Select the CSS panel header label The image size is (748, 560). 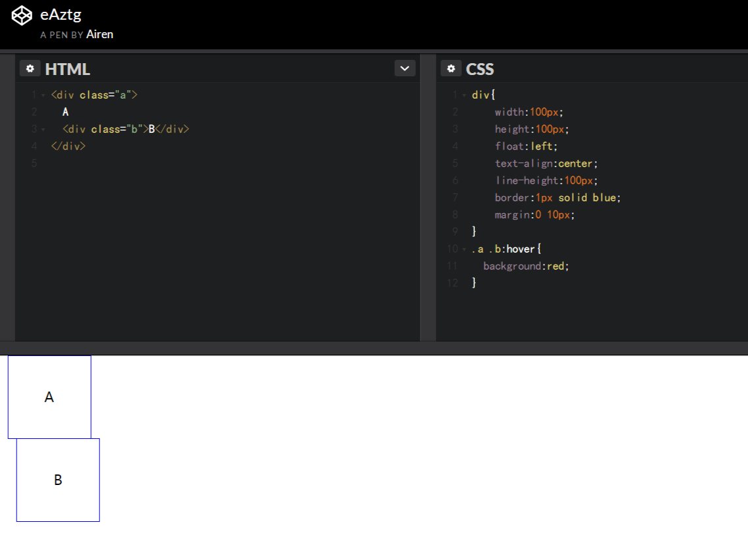coord(478,68)
